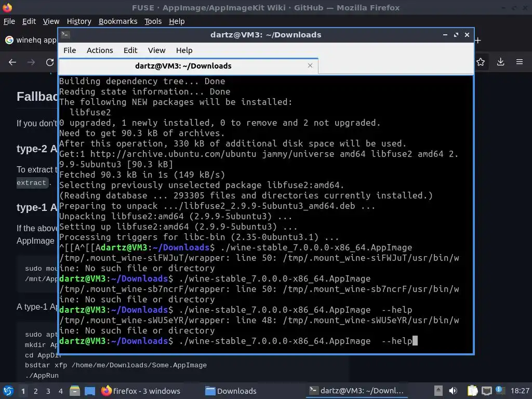The image size is (532, 399).
Task: Open Firefox History menu
Action: click(x=79, y=21)
